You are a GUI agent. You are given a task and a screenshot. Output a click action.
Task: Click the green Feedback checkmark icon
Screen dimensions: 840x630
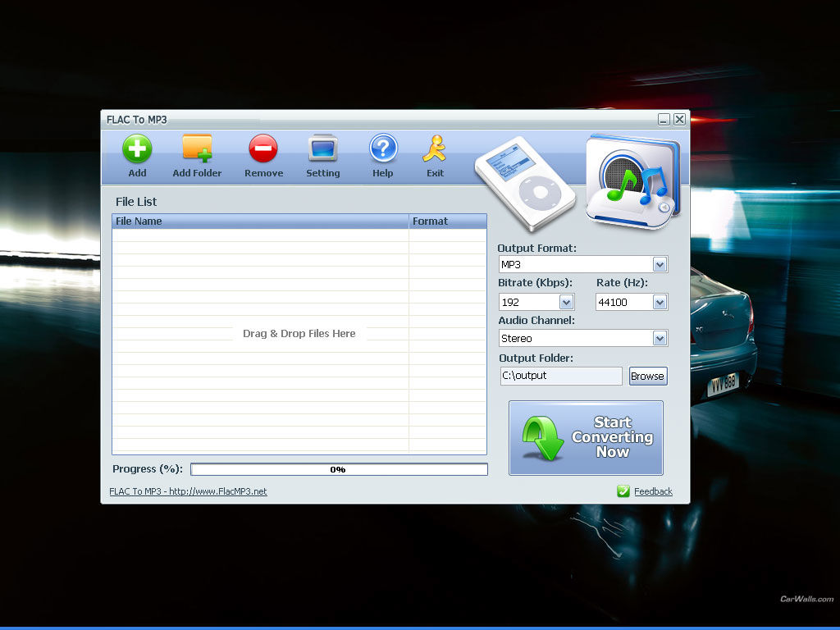tap(623, 491)
